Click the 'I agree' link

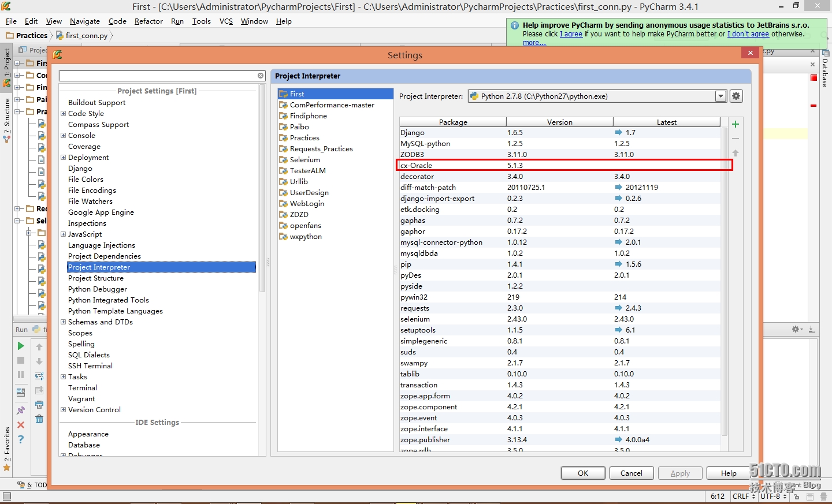[x=571, y=34]
